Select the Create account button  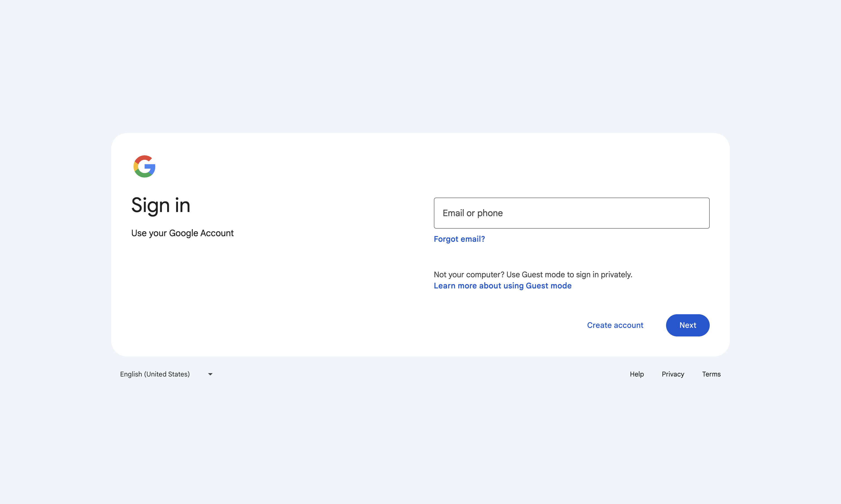tap(615, 325)
